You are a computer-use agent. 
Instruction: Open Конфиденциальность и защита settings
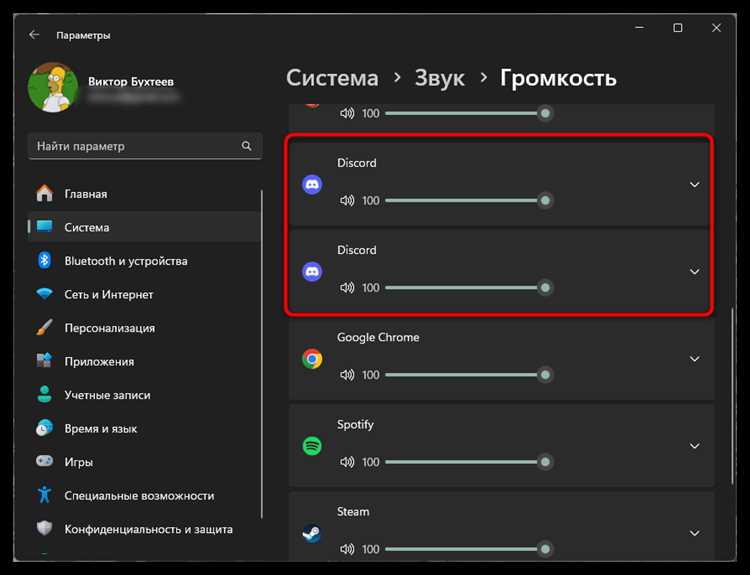144,529
